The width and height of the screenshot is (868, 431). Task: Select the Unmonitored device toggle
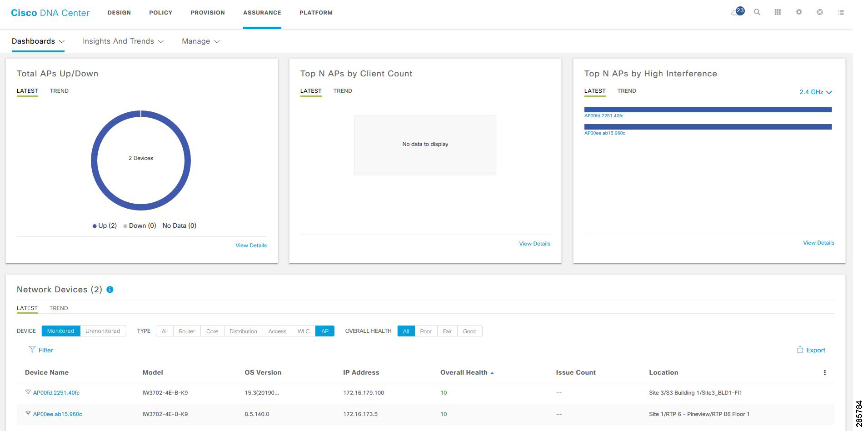103,331
